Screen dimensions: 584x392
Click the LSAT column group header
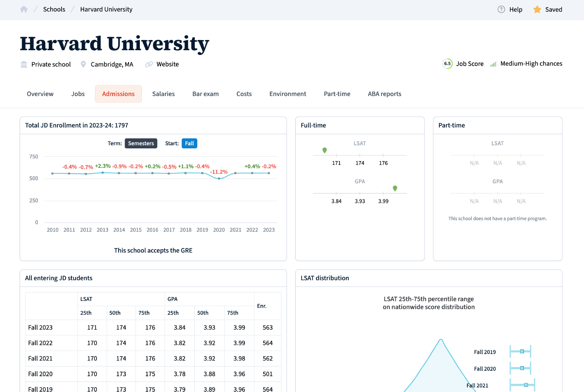(86, 299)
